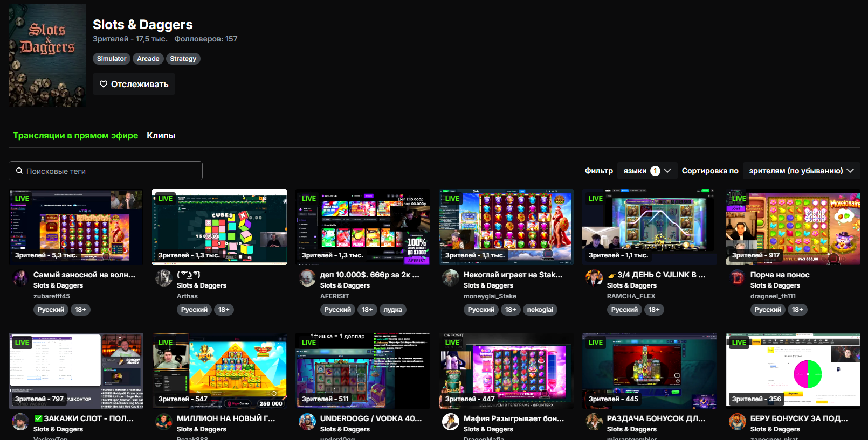Open RAMCHA_FLEX channel avatar
The image size is (868, 440).
tap(594, 278)
